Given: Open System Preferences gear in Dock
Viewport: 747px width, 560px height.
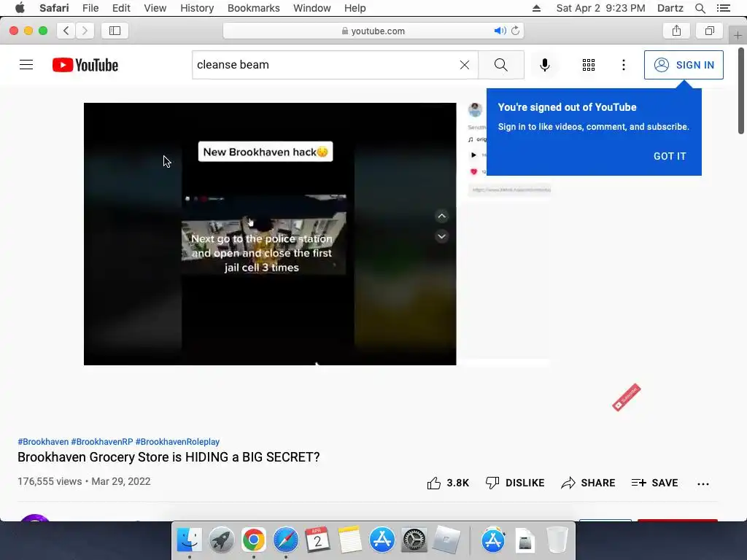Looking at the screenshot, I should pos(414,540).
